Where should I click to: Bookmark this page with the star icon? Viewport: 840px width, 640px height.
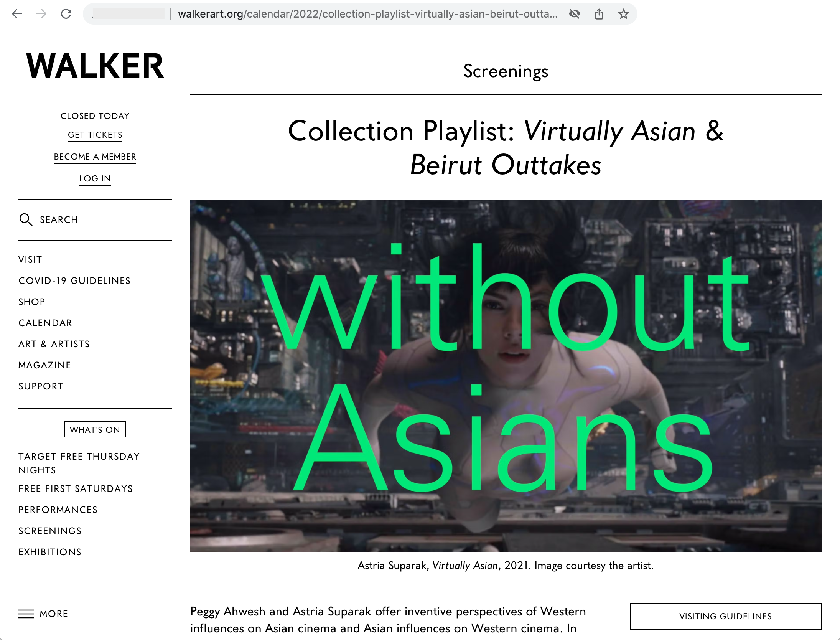point(623,14)
